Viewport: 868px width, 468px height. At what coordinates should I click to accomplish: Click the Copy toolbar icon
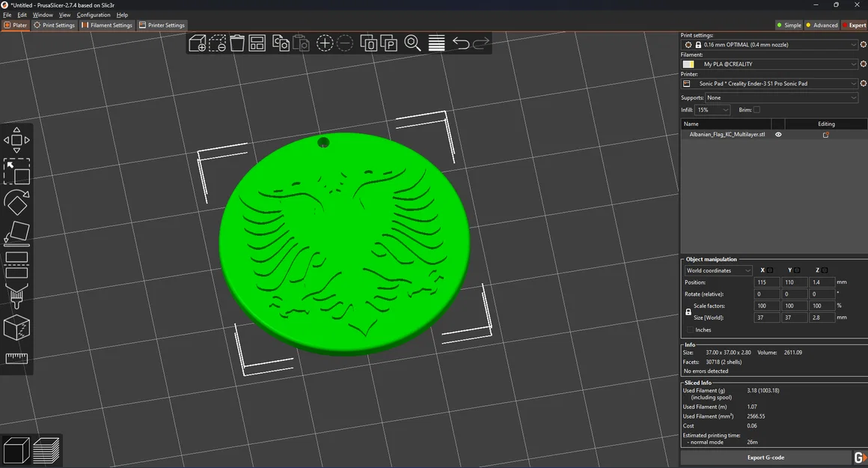pos(281,43)
